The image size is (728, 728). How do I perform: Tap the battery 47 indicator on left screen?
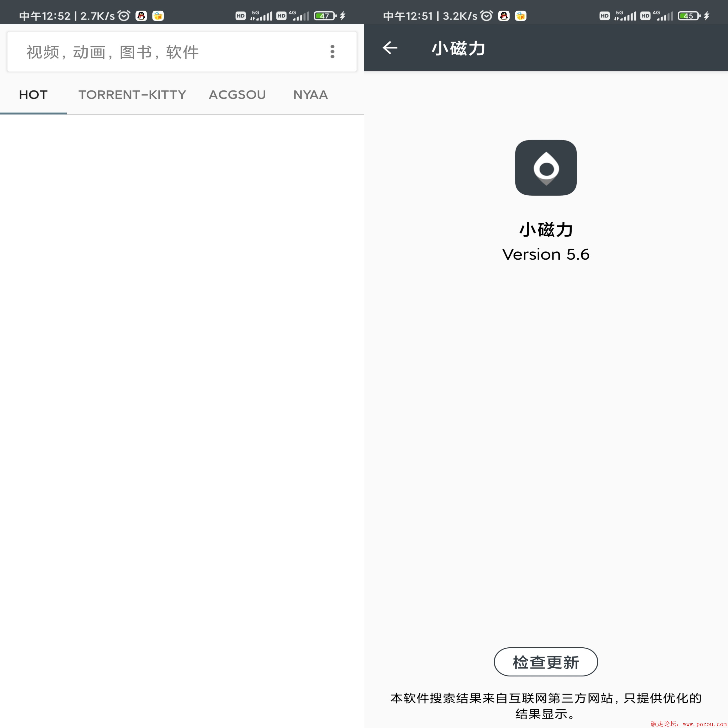[325, 16]
